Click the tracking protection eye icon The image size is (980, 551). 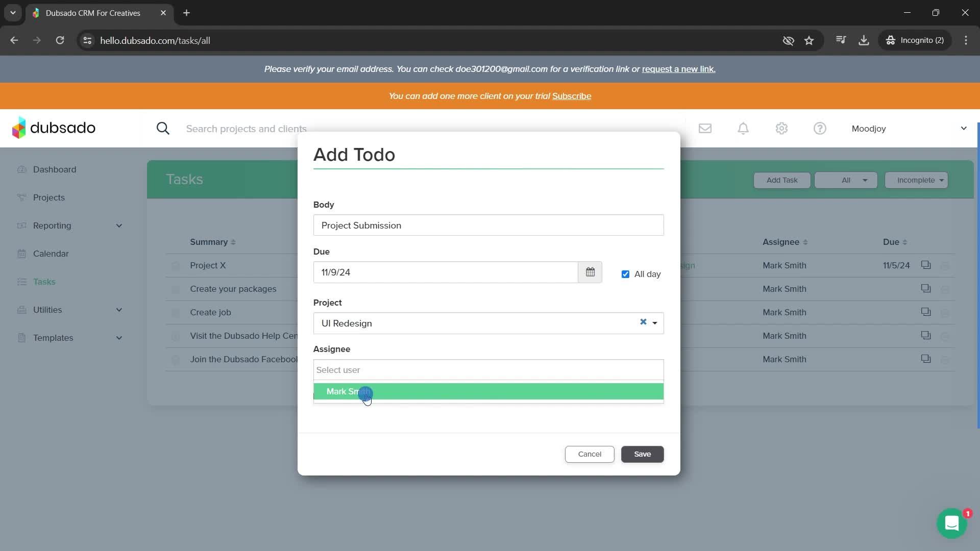[788, 40]
